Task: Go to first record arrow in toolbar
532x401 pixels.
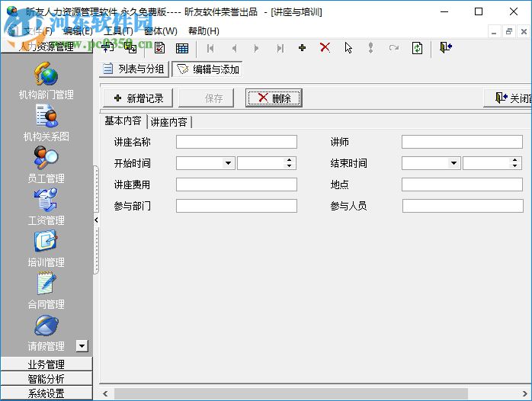Action: coord(210,48)
